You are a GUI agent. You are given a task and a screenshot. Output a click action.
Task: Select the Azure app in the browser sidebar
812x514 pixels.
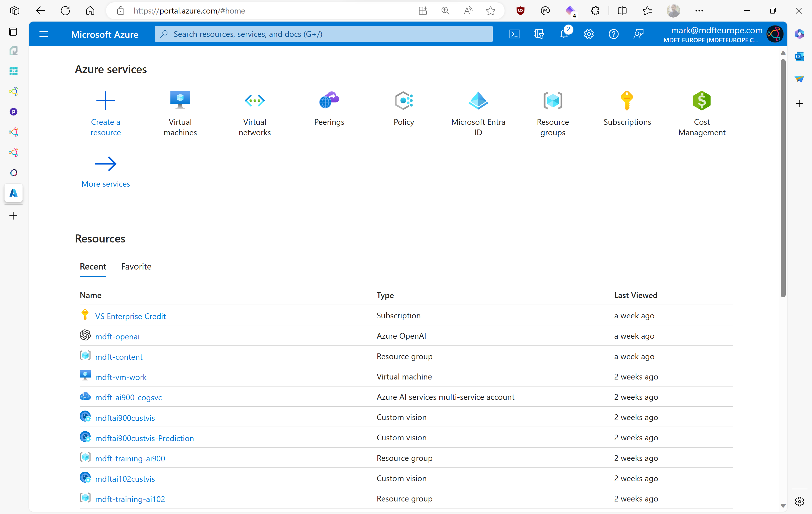(x=13, y=193)
